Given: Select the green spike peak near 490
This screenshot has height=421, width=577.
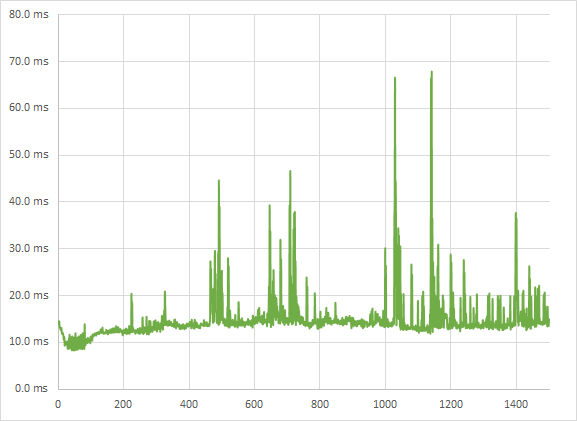Looking at the screenshot, I should click(x=219, y=181).
